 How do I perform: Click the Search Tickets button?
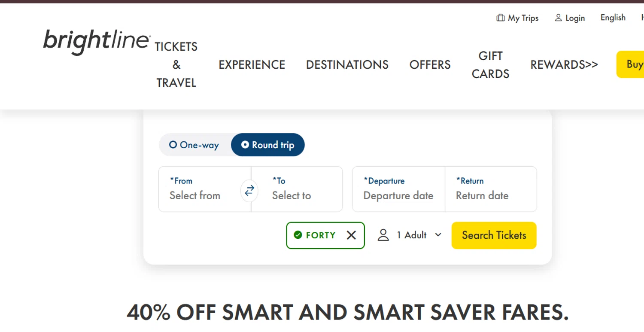click(494, 235)
